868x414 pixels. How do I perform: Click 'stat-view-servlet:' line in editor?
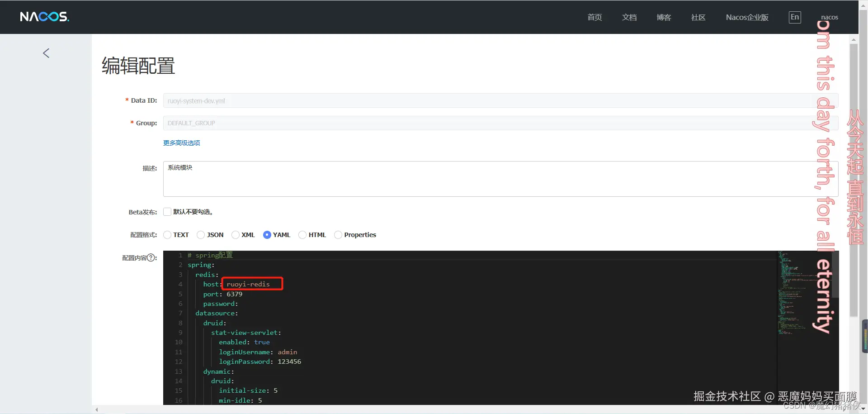pyautogui.click(x=246, y=333)
